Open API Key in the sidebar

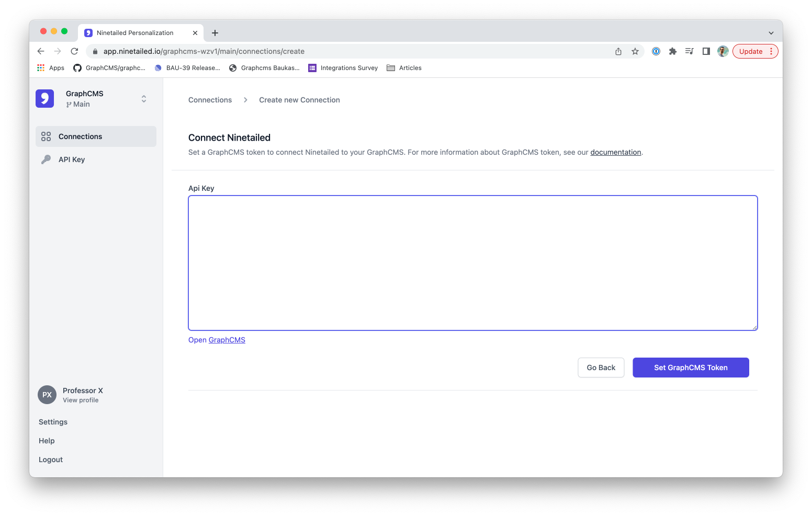click(x=72, y=159)
